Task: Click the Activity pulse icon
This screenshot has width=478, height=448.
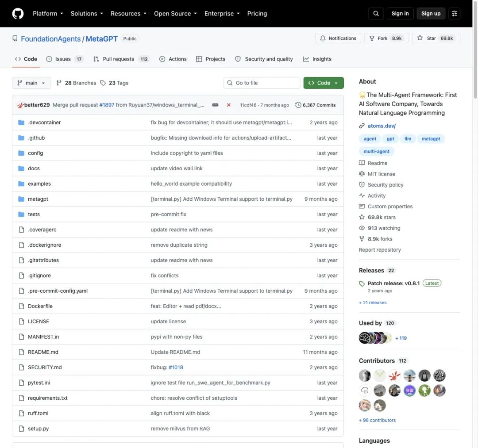Action: 362,195
